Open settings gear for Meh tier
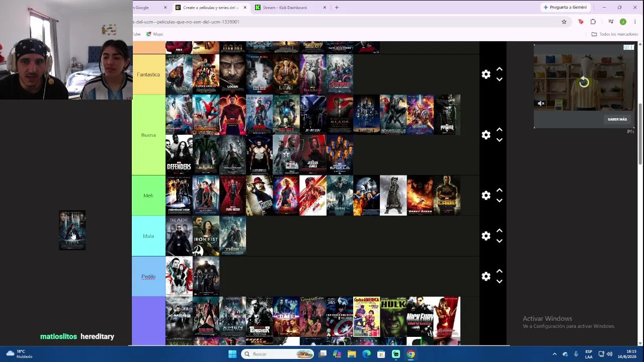This screenshot has width=644, height=362. click(486, 196)
